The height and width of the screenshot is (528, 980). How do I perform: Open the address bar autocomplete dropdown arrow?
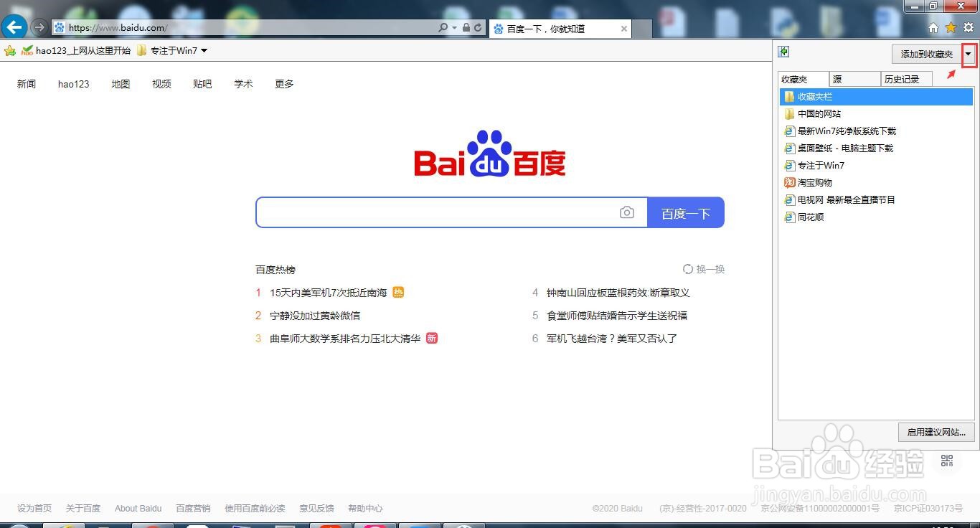tap(454, 28)
